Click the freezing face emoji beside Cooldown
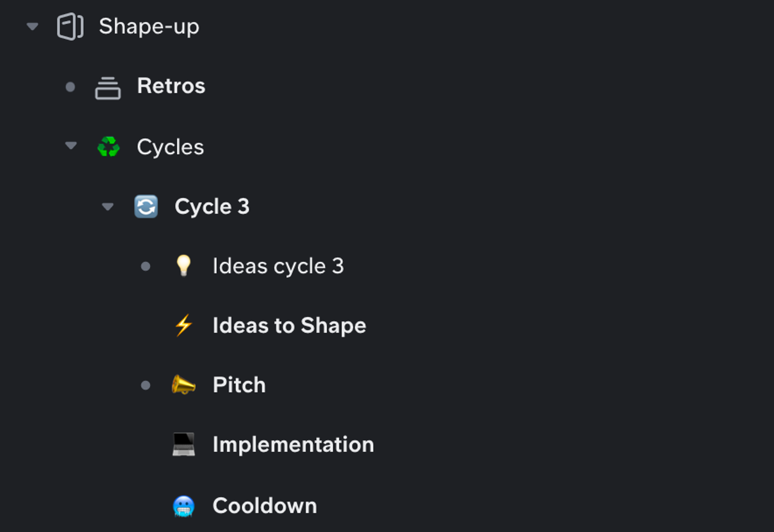Screen dimensions: 774x532 click(183, 505)
